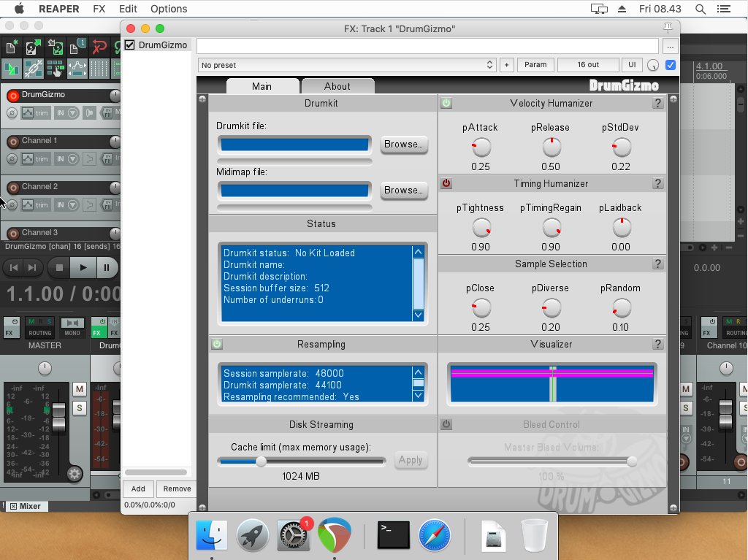Open the Options menu in menu bar
748x560 pixels.
(169, 9)
